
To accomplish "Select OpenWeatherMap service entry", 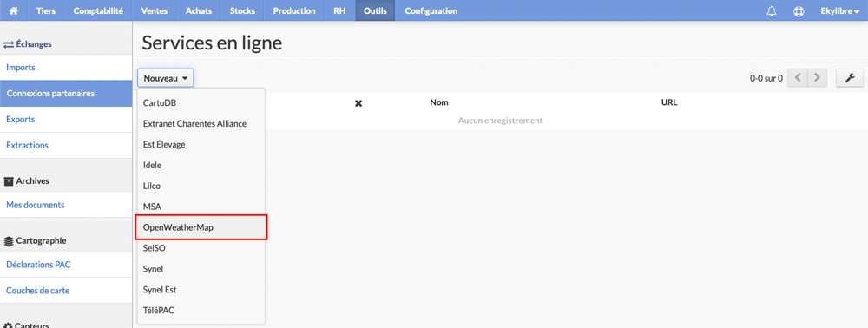I will click(x=201, y=227).
